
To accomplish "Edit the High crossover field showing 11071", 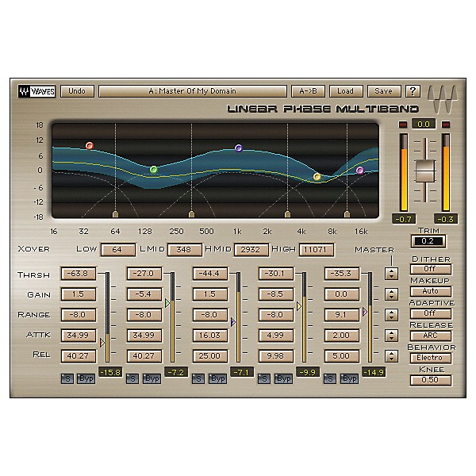I will [x=317, y=250].
